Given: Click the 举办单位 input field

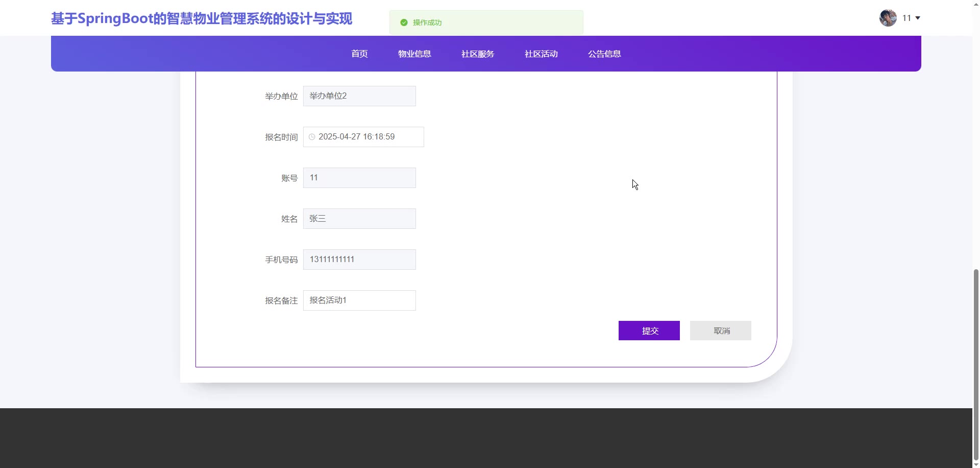Looking at the screenshot, I should 359,96.
